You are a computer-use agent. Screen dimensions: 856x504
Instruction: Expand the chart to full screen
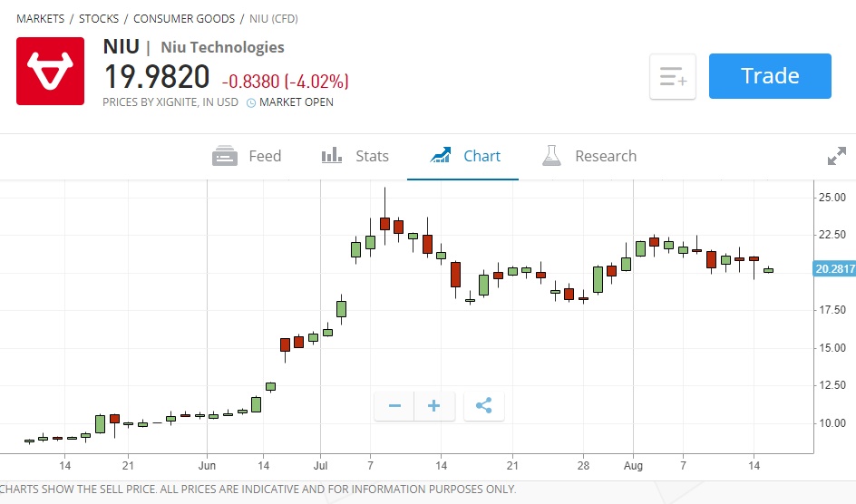pos(836,156)
